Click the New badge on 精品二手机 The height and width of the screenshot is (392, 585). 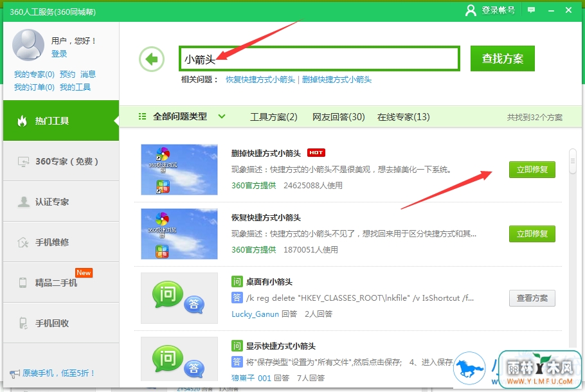coord(84,272)
